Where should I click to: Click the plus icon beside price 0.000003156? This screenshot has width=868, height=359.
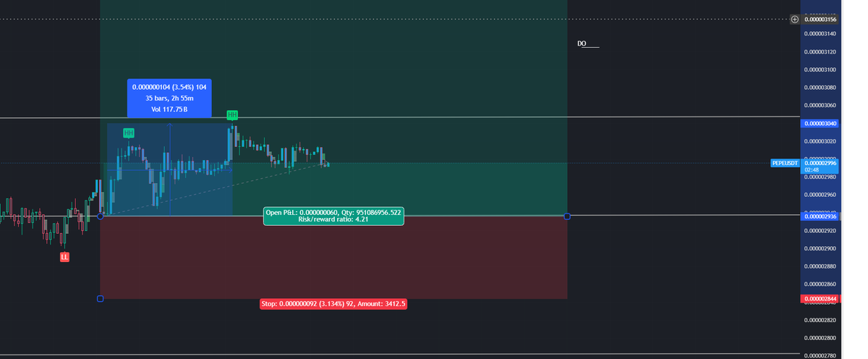[x=795, y=19]
